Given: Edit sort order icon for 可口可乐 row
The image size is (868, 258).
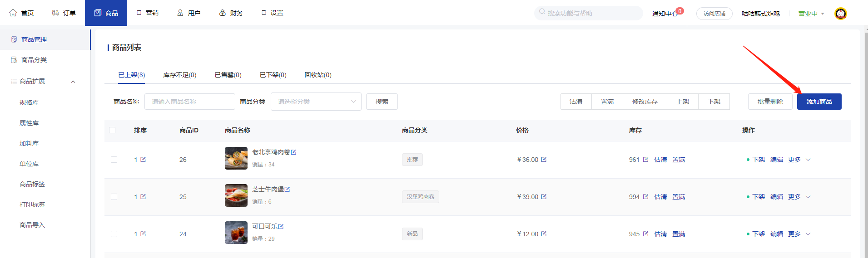Looking at the screenshot, I should coord(143,234).
